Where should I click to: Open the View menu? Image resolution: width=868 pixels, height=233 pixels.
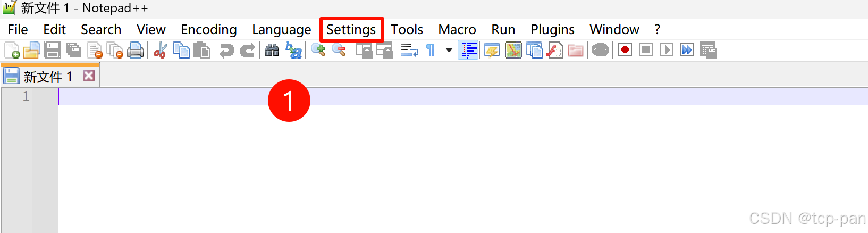[151, 30]
